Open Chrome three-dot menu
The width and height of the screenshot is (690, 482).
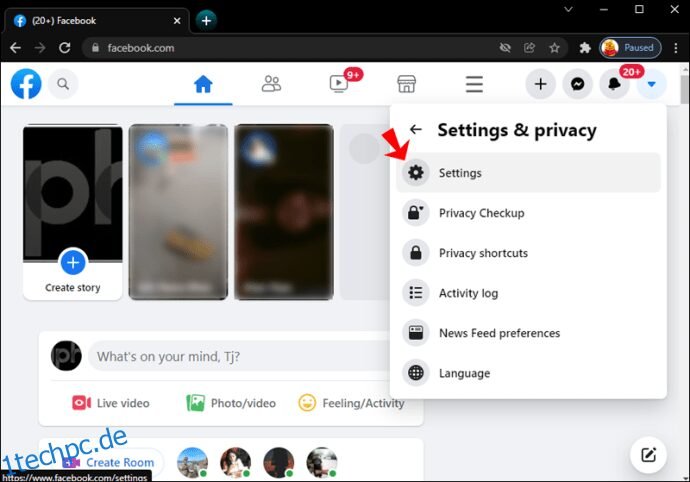tap(676, 48)
